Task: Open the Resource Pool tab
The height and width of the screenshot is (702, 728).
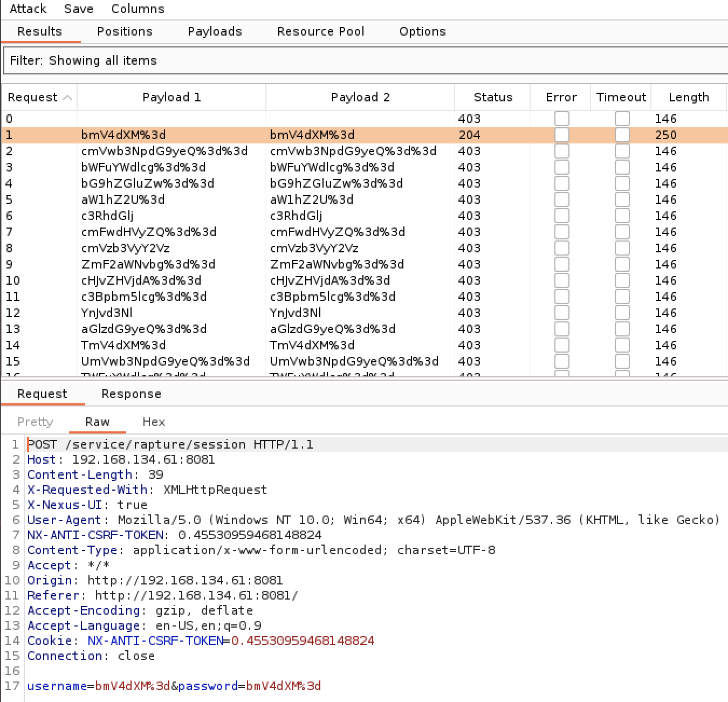Action: [x=320, y=31]
